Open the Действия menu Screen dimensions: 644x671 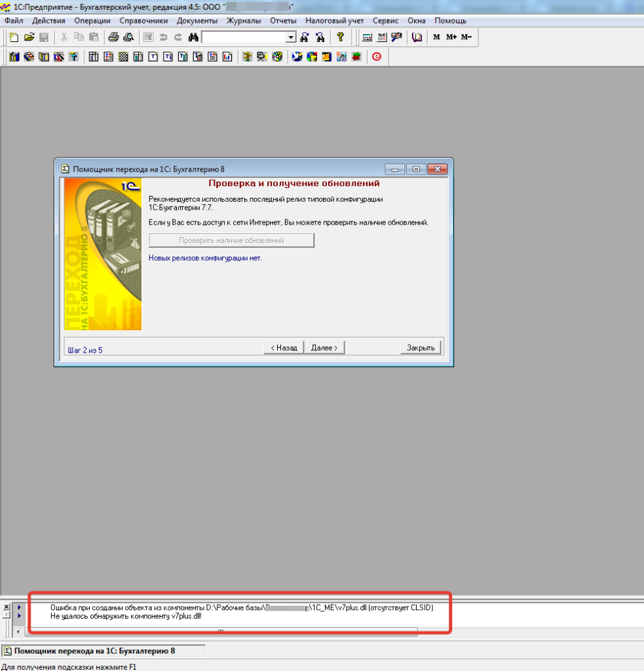[x=48, y=20]
